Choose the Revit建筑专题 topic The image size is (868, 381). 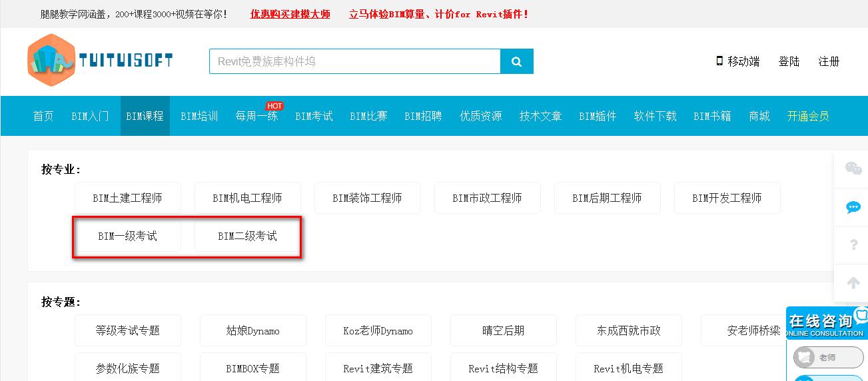pyautogui.click(x=378, y=367)
